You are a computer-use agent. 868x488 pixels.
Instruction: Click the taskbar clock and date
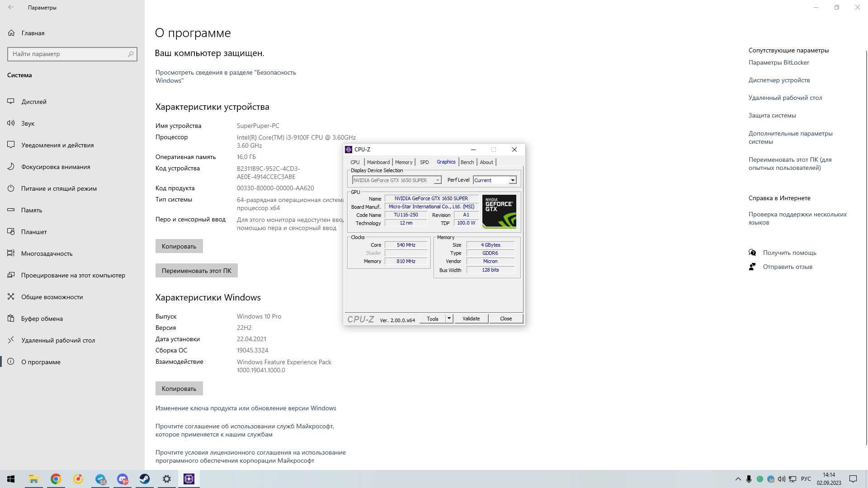[829, 479]
